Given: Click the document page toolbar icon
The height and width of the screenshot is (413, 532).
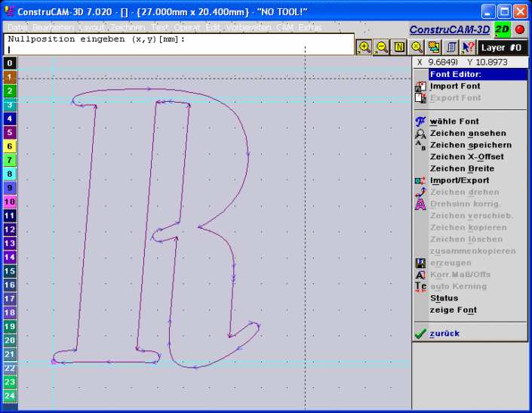Looking at the screenshot, I should pos(451,47).
